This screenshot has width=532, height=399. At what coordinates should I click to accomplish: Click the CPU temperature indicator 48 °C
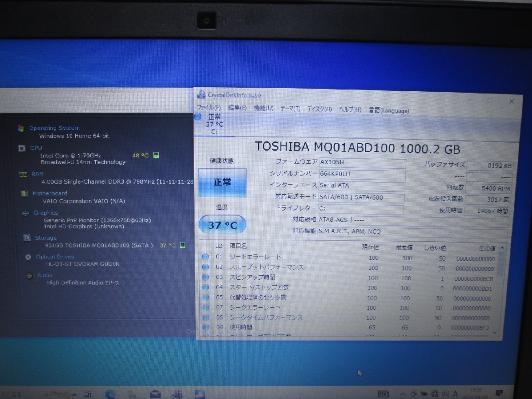[x=141, y=155]
